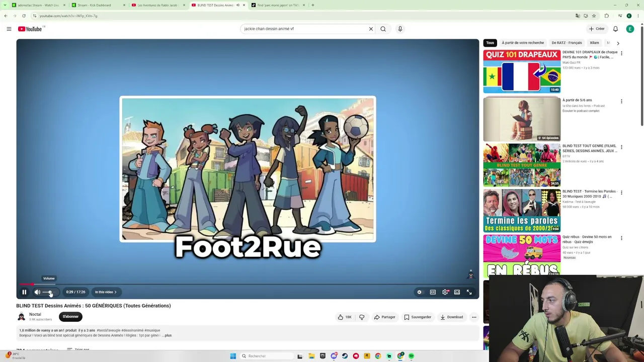The height and width of the screenshot is (362, 644).
Task: Open a new browser tab
Action: coord(312,5)
